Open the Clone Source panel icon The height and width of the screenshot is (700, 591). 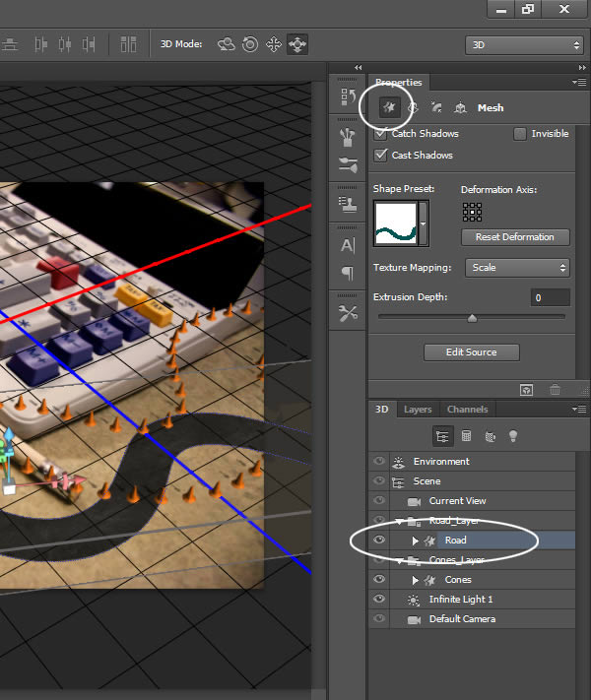(x=348, y=204)
